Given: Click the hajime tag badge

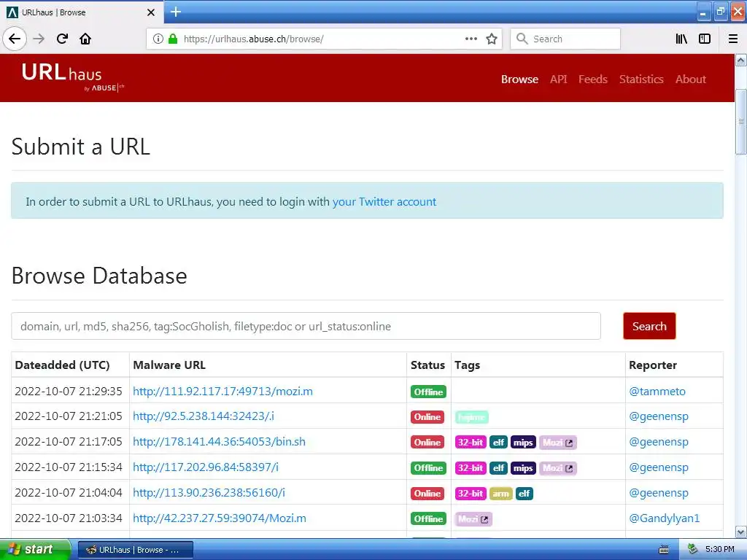Looking at the screenshot, I should point(472,417).
